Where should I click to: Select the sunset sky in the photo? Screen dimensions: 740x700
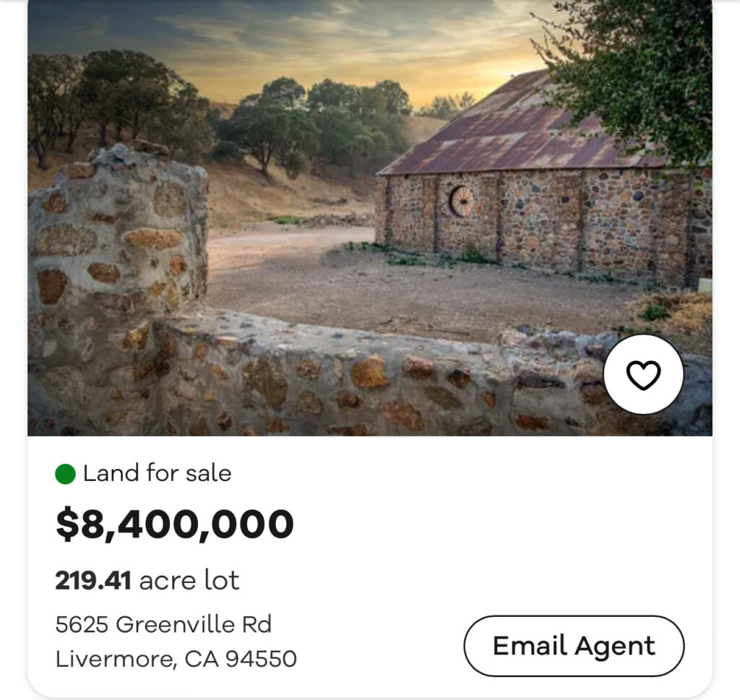(x=325, y=43)
